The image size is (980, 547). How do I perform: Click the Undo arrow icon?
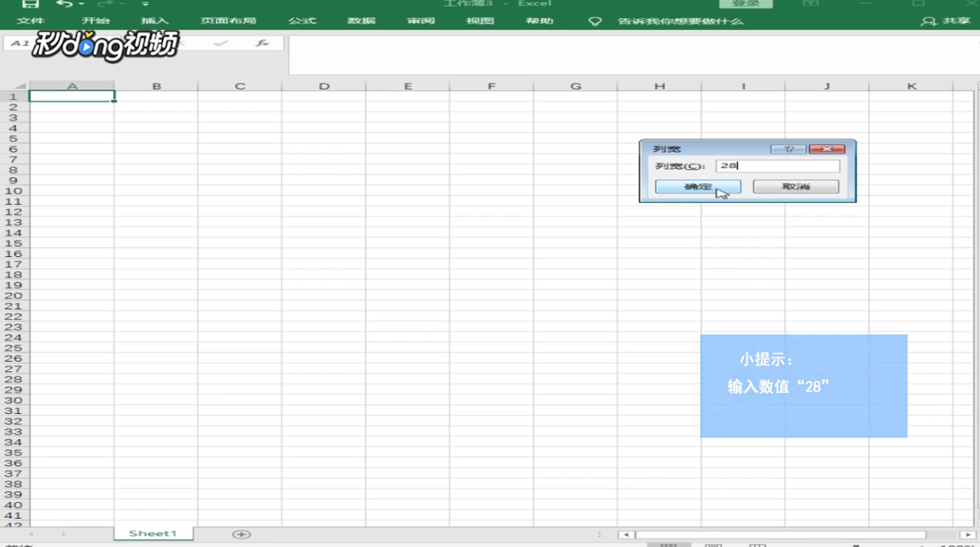tap(64, 3)
